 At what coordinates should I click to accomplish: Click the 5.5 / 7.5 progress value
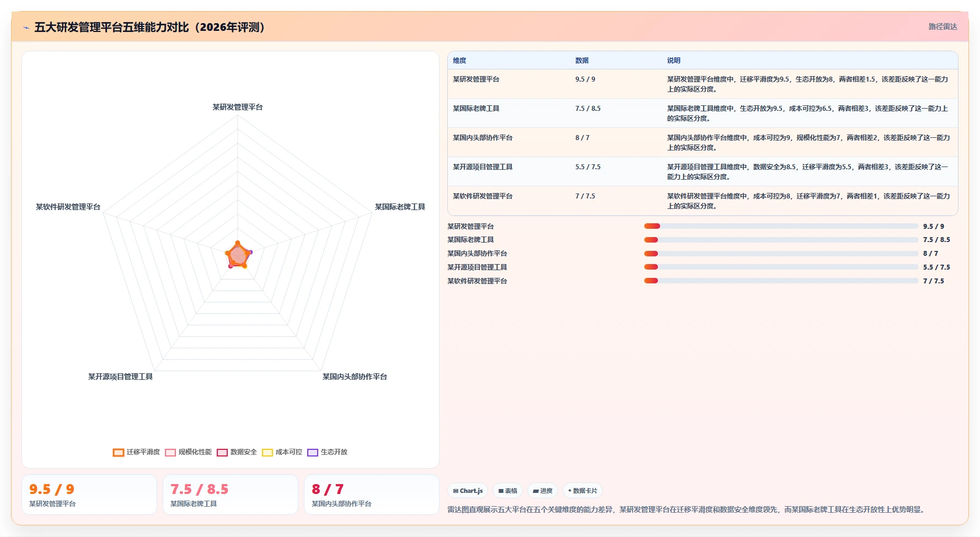pos(936,267)
